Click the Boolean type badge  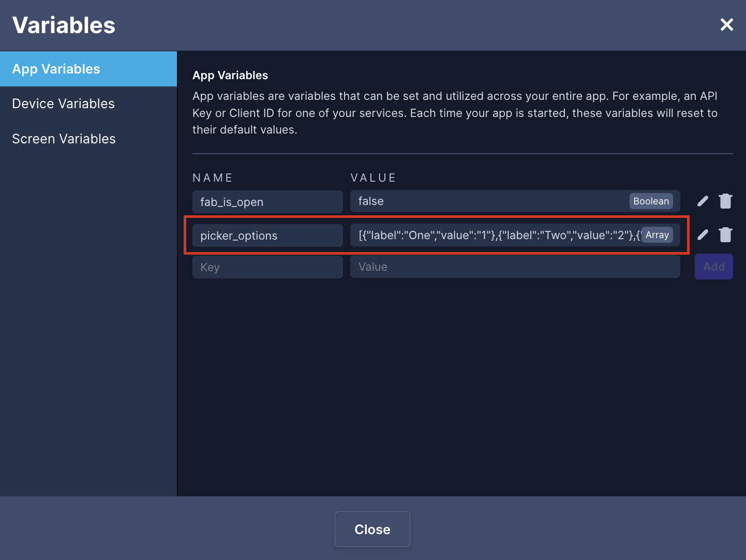651,201
